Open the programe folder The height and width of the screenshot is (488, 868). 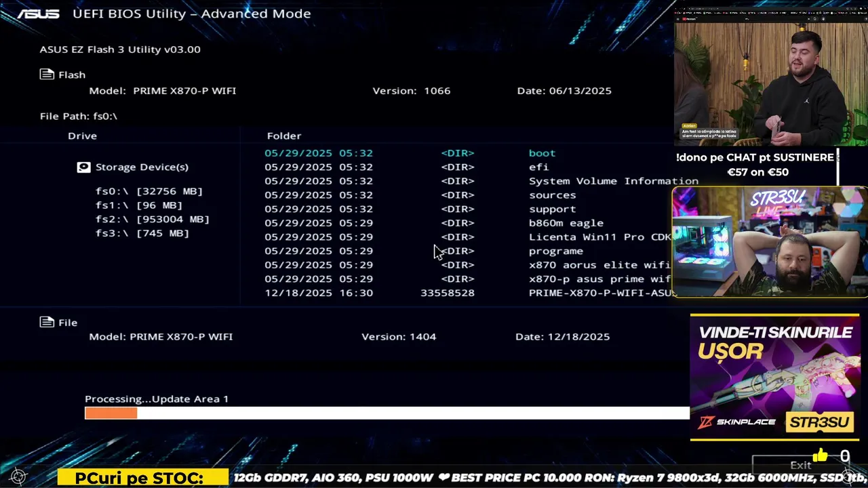[556, 251]
